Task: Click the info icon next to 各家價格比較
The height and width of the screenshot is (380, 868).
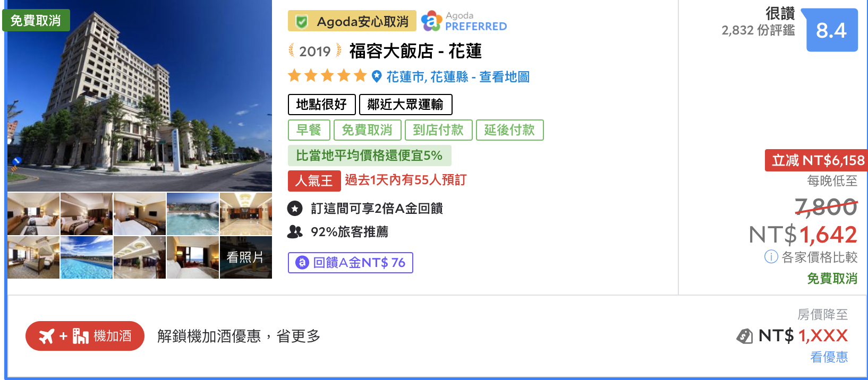Action: (x=771, y=257)
